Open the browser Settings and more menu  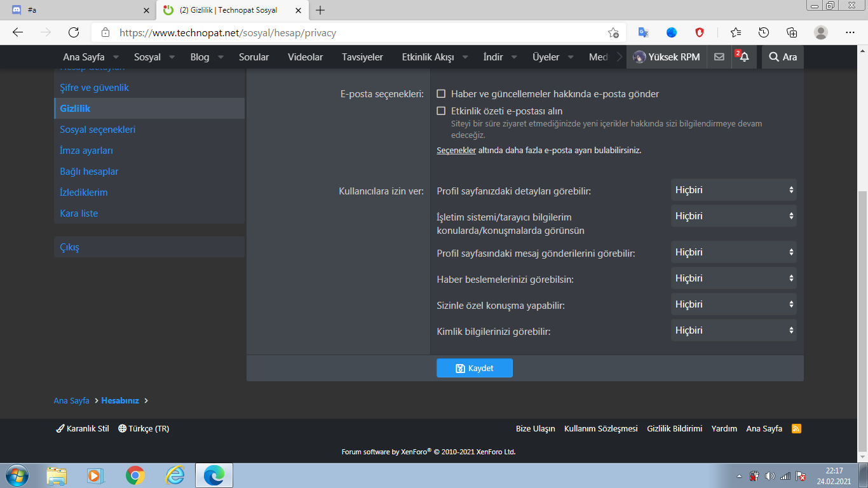[x=850, y=32]
